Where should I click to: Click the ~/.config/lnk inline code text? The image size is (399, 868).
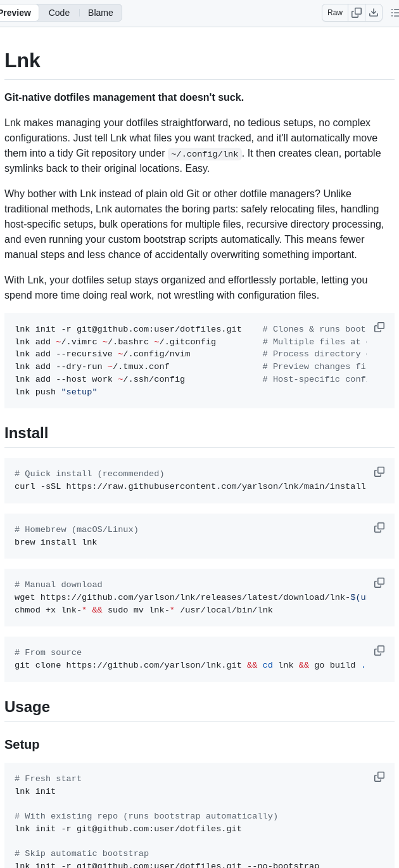[x=204, y=154]
